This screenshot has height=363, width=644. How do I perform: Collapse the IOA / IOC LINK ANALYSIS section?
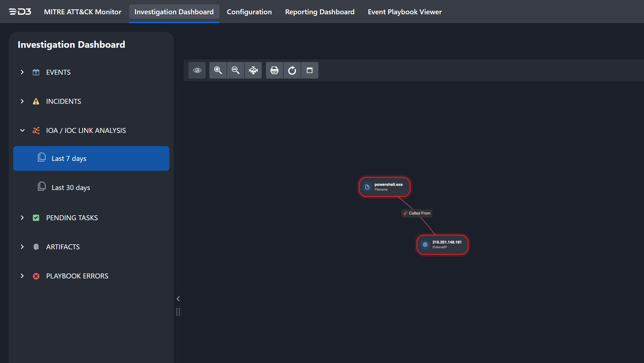click(22, 130)
